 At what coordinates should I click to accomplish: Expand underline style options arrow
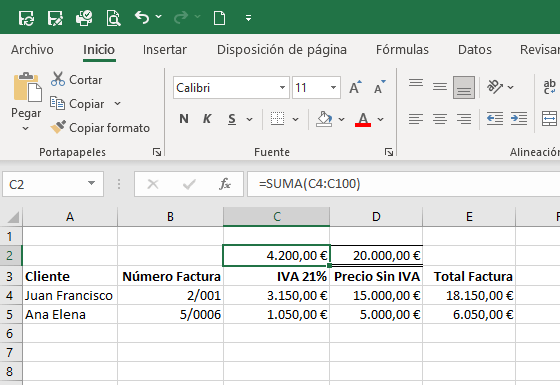(x=249, y=119)
